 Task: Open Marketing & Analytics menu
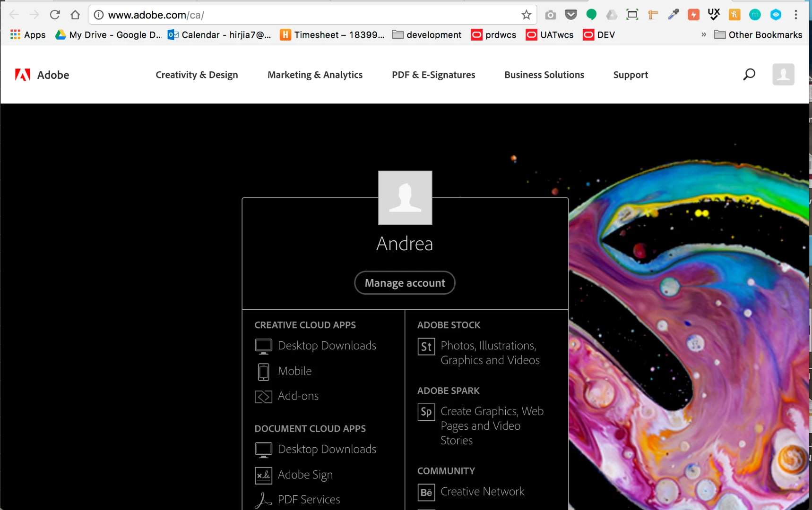(315, 75)
